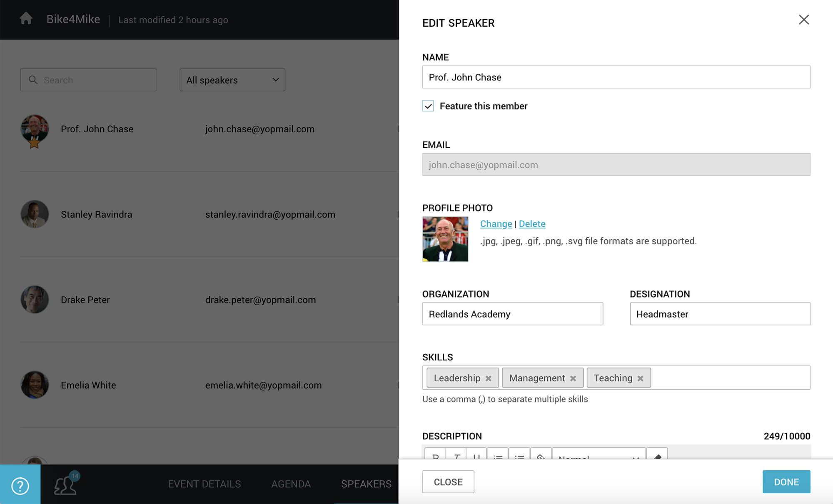
Task: Click the Teaching skill tag text
Action: [x=613, y=378]
